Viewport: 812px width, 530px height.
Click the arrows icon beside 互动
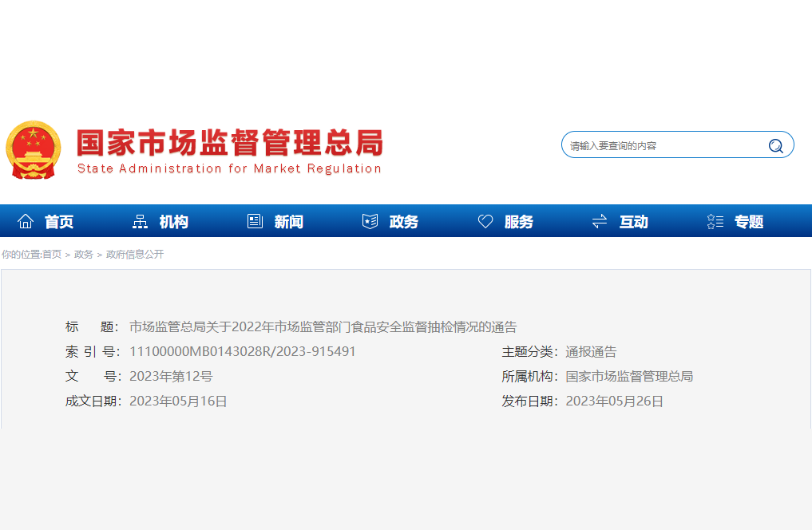point(600,222)
